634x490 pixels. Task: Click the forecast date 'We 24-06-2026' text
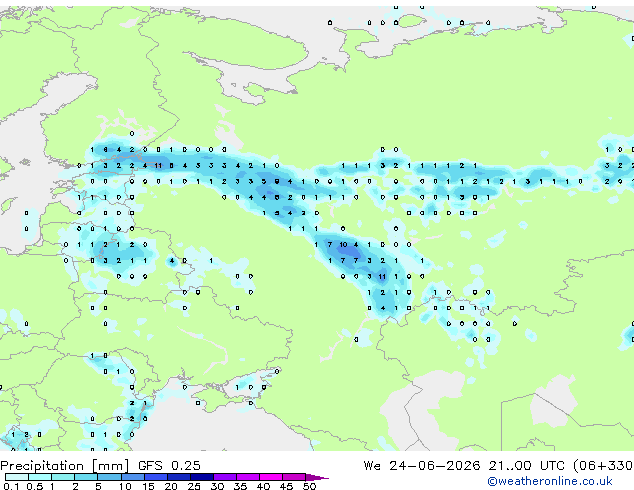[x=422, y=466]
